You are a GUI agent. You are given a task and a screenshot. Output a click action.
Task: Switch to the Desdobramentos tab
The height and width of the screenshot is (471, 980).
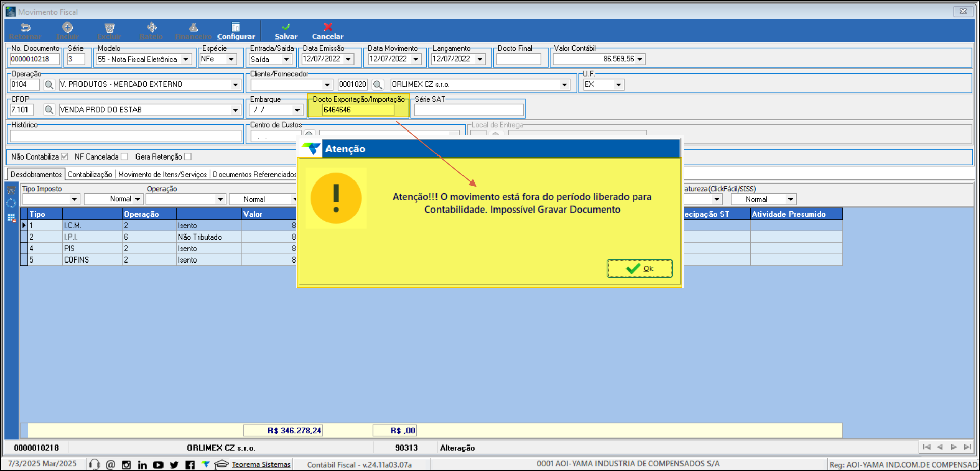36,174
